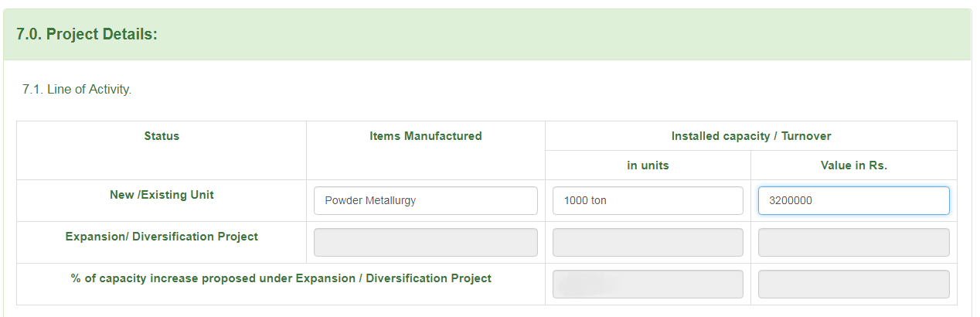Viewport: 980px width, 317px height.
Task: Click the value field showing 3200000
Action: 853,200
